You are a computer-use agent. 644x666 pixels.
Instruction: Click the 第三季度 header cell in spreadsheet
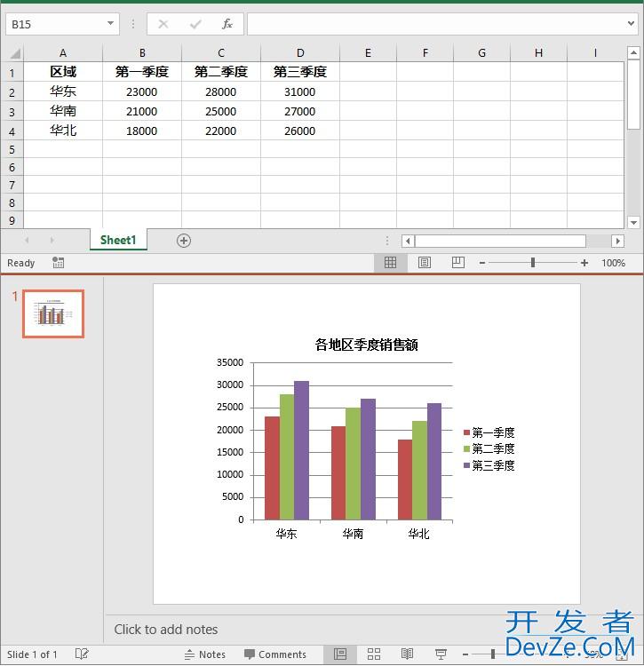300,72
